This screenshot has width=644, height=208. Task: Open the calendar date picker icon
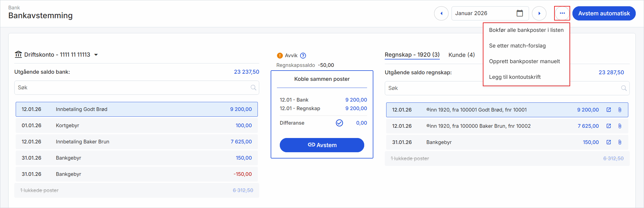(x=520, y=13)
